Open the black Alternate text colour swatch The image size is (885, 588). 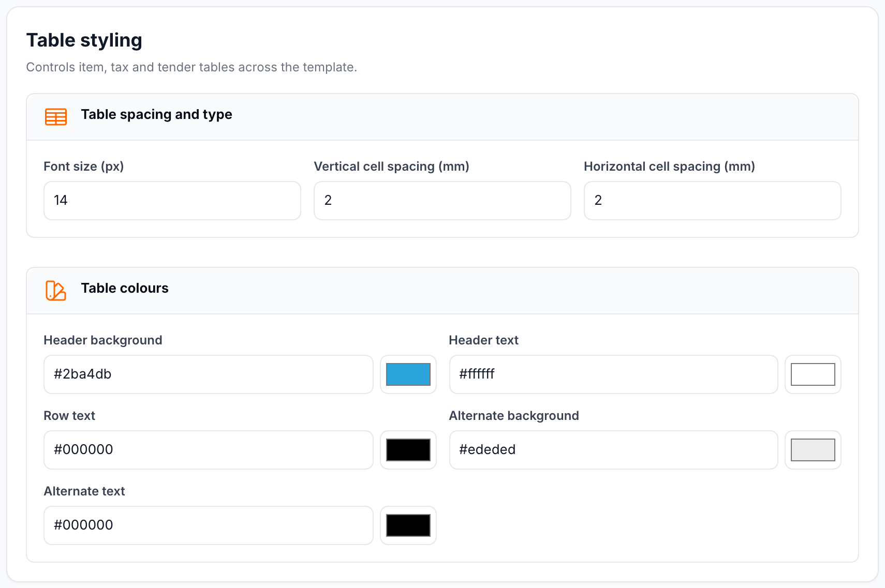[x=408, y=525]
